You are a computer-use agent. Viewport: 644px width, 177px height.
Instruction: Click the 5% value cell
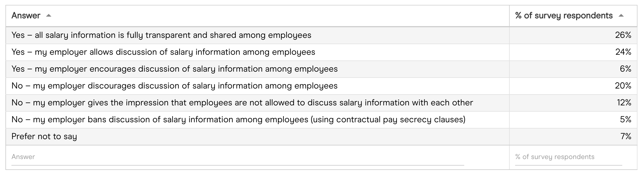point(625,120)
